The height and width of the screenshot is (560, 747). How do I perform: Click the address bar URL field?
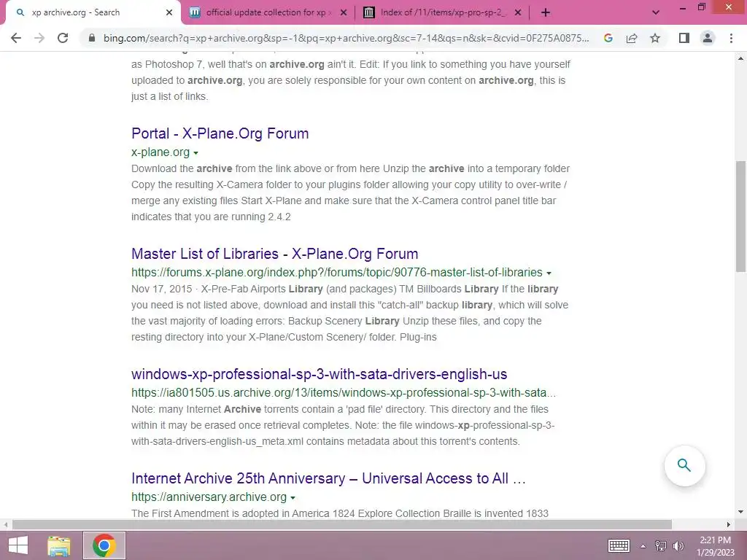[x=346, y=38]
